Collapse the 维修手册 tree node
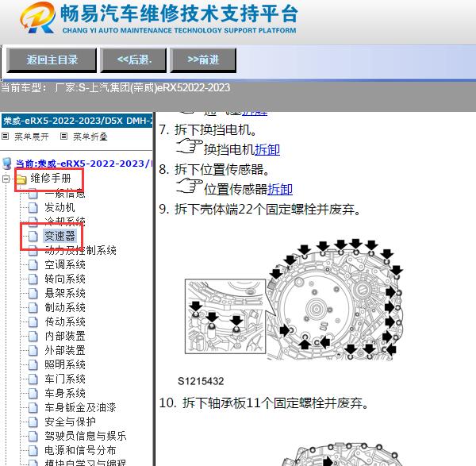The image size is (476, 466). [6, 179]
